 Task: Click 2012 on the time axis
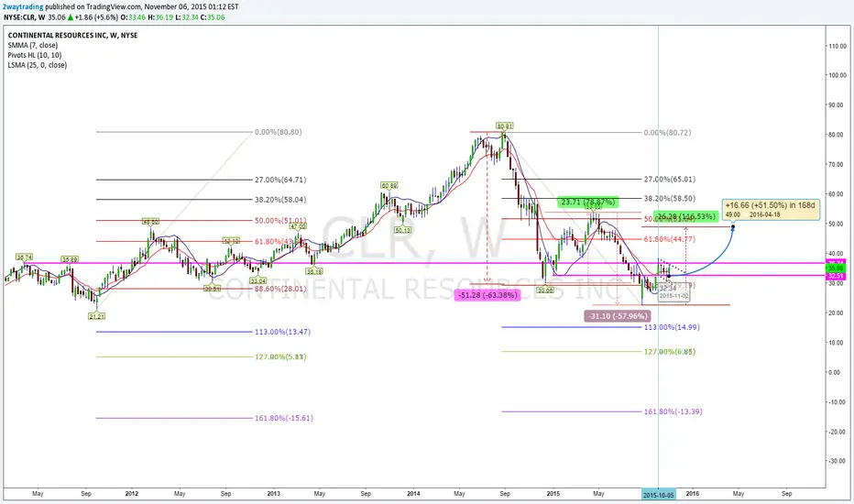[x=132, y=494]
